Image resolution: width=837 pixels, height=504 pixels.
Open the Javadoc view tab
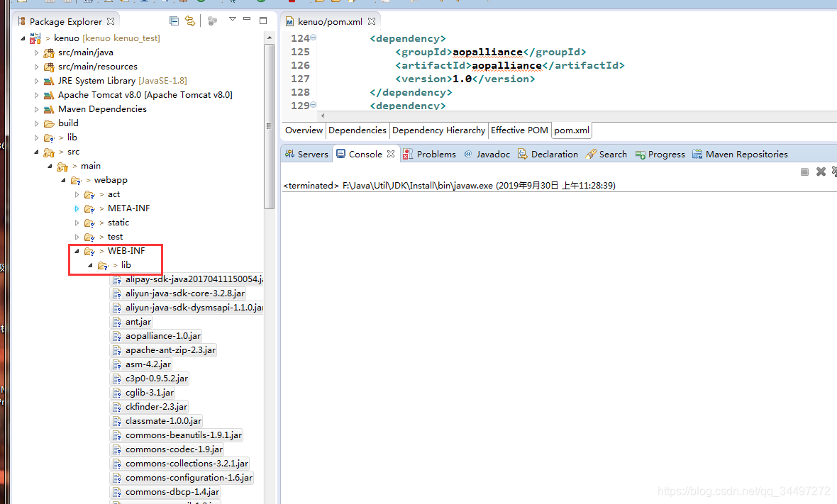coord(487,154)
